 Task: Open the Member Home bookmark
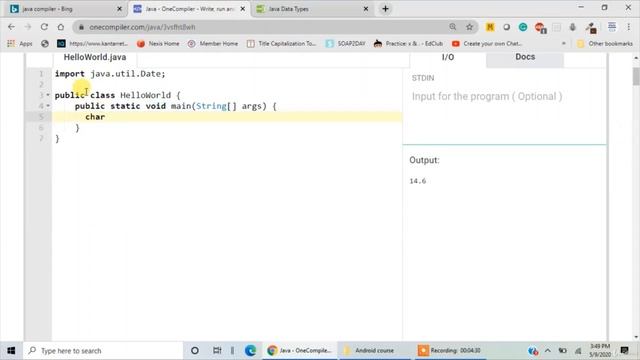213,44
